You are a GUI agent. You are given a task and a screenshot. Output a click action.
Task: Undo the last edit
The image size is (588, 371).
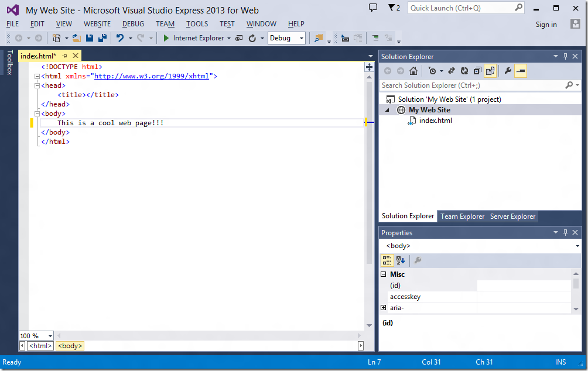click(x=120, y=38)
